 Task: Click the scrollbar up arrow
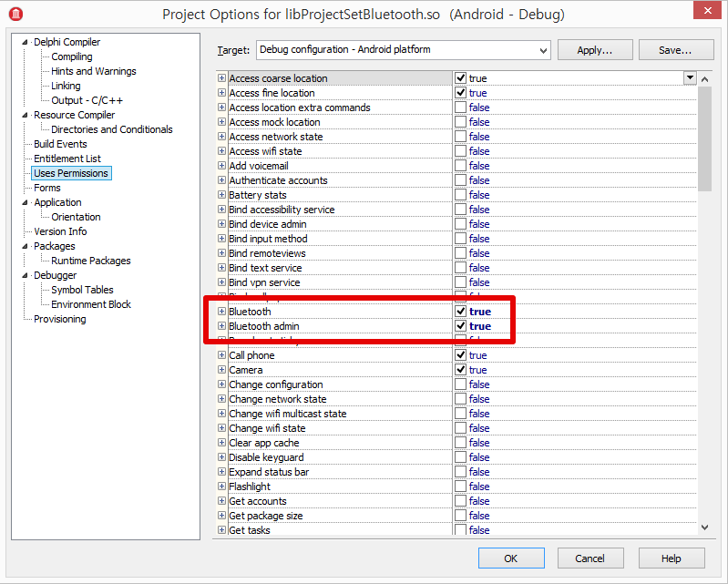705,79
